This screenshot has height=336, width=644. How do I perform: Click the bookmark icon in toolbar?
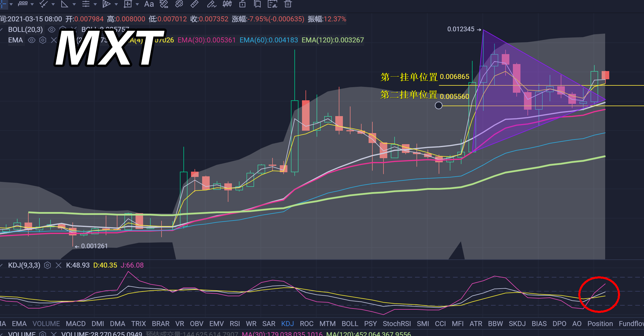257,4
